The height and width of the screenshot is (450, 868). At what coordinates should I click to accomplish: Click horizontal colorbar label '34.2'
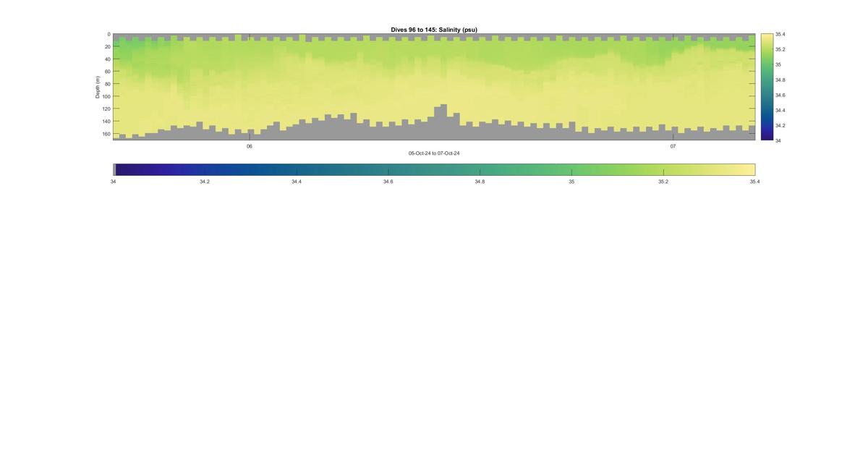click(x=205, y=182)
